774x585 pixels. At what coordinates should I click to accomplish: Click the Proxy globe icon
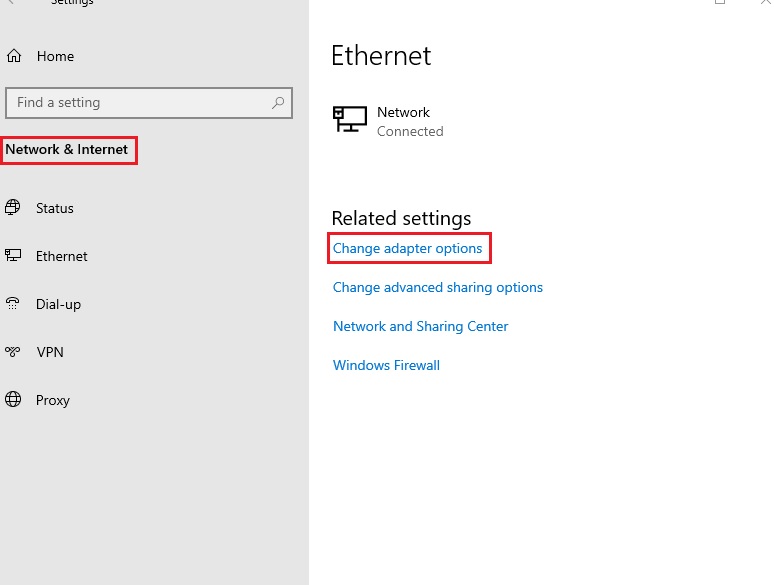tap(13, 399)
